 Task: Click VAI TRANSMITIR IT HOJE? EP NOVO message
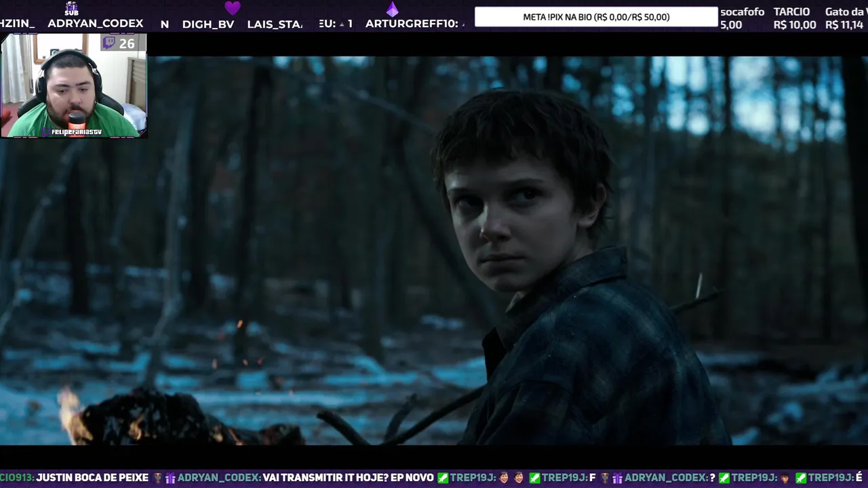tap(348, 478)
